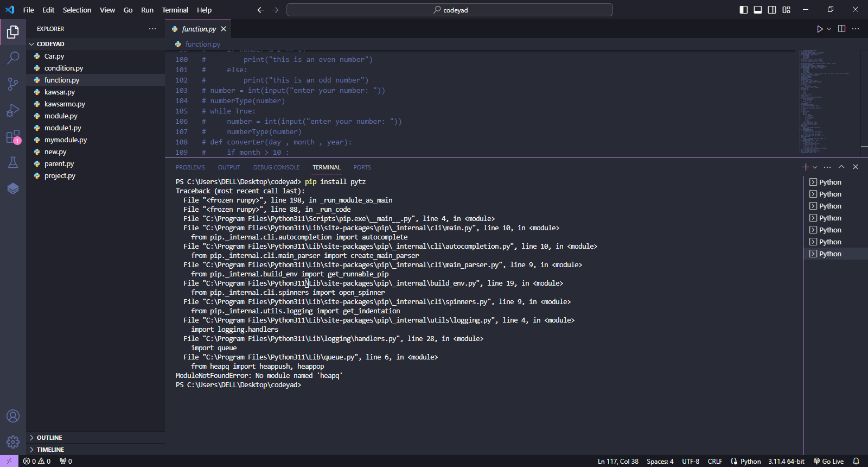Open the Manage settings gear
Viewport: 868px width, 467px height.
[13, 442]
